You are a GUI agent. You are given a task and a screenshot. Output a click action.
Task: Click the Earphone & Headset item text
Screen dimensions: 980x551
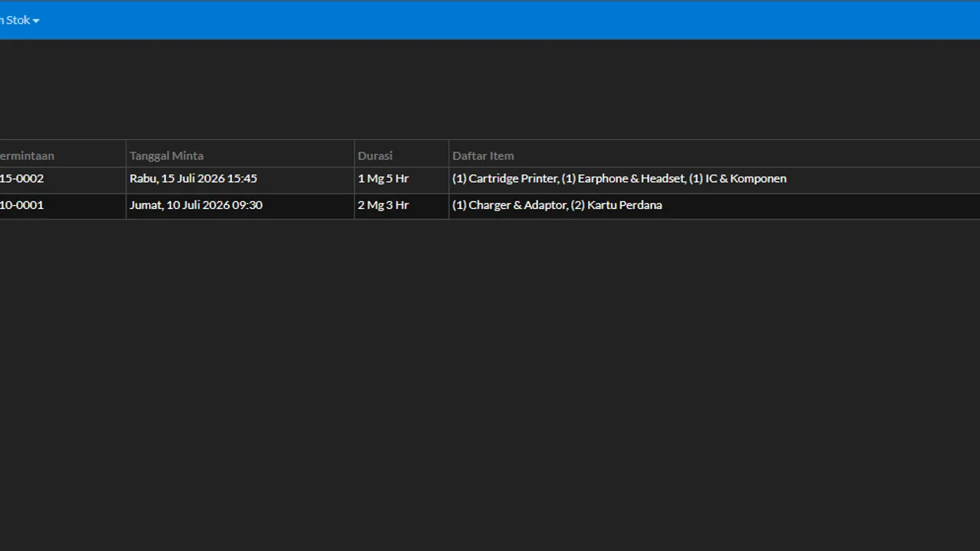[631, 178]
